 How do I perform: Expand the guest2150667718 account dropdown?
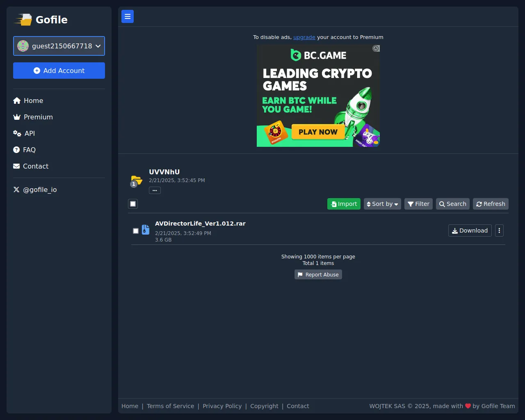tap(59, 46)
